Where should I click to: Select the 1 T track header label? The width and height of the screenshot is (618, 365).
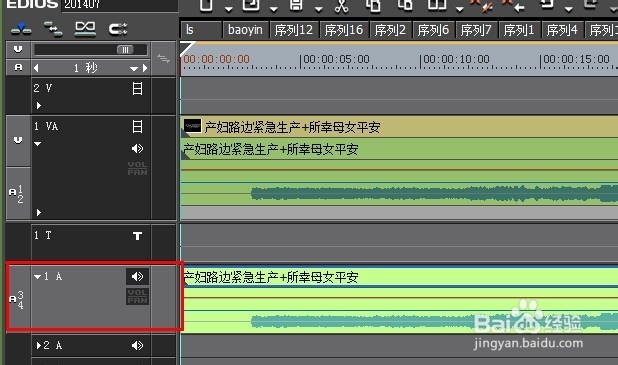[x=43, y=236]
